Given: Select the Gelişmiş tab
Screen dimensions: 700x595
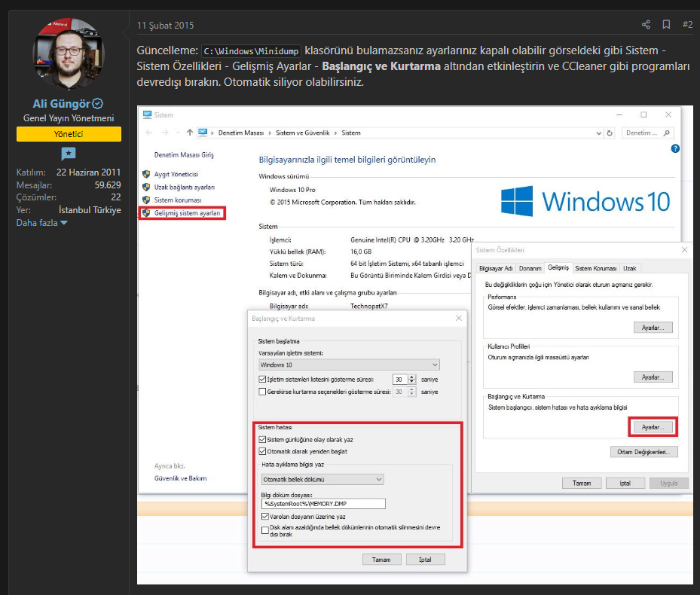Looking at the screenshot, I should [x=558, y=267].
